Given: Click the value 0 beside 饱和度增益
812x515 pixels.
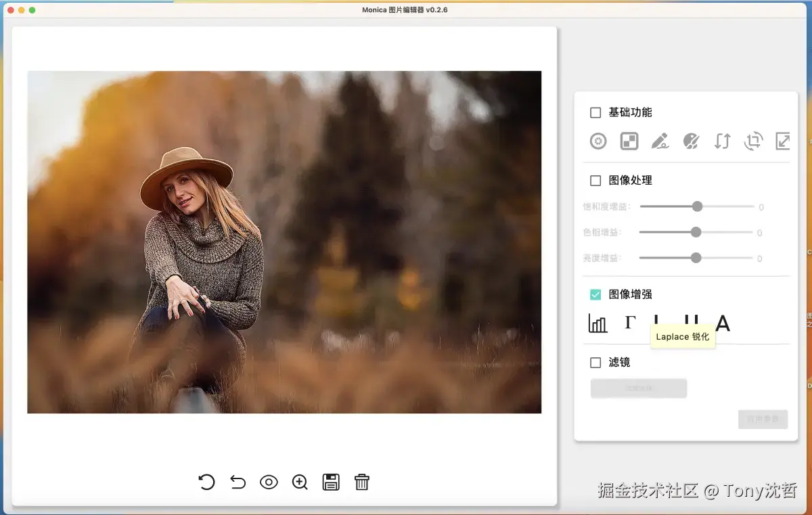Looking at the screenshot, I should click(x=761, y=207).
